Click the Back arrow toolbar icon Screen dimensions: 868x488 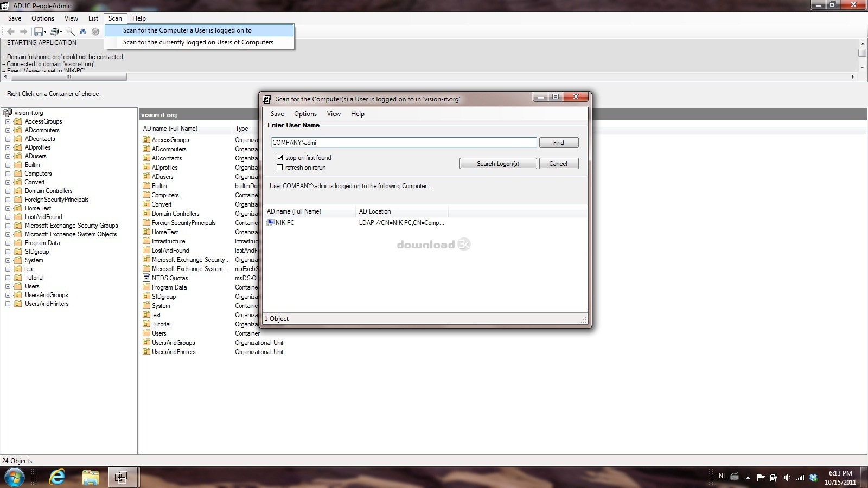pyautogui.click(x=10, y=31)
